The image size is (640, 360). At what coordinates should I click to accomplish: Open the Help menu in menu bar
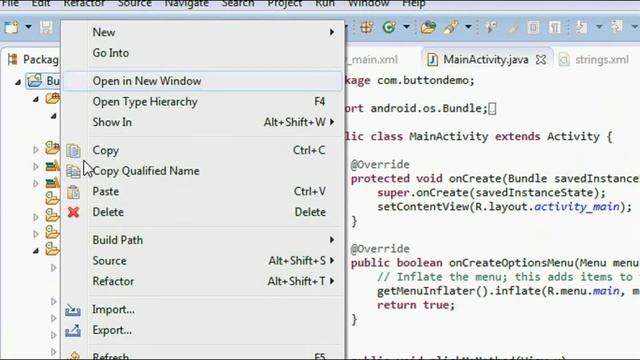click(x=414, y=4)
